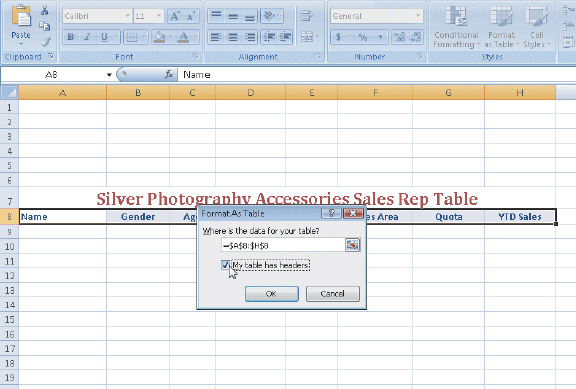Open Alignment dialog launcher

tap(318, 56)
